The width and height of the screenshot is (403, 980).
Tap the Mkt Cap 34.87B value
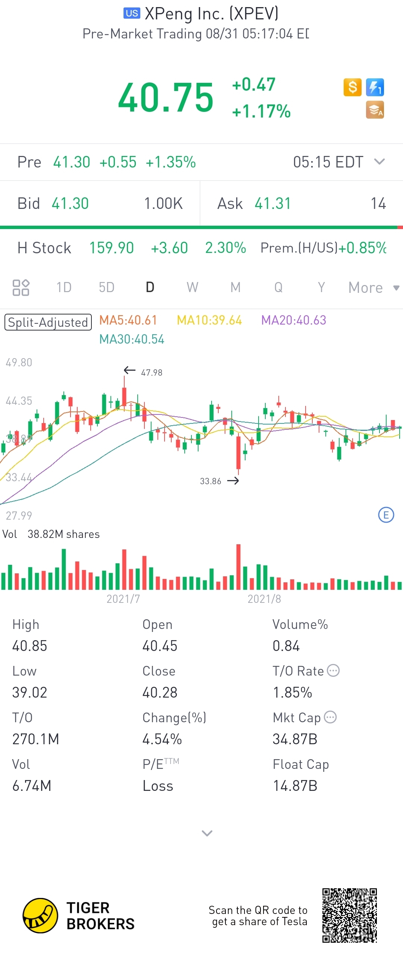point(295,739)
